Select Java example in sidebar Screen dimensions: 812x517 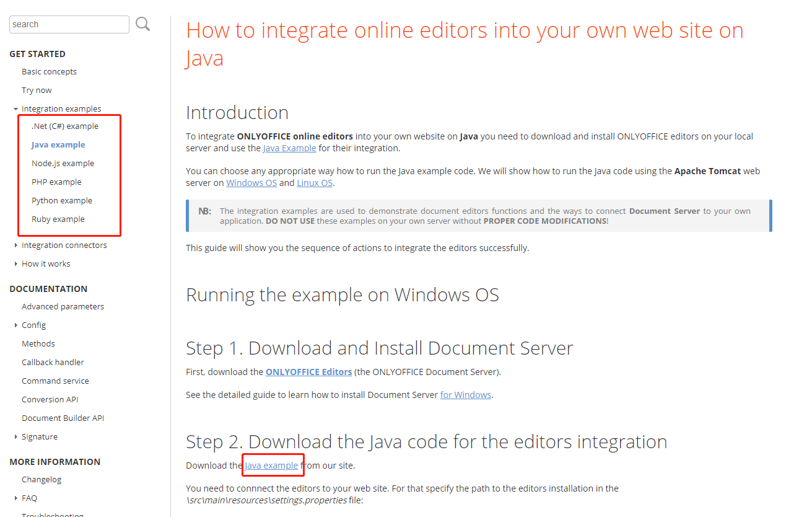58,144
